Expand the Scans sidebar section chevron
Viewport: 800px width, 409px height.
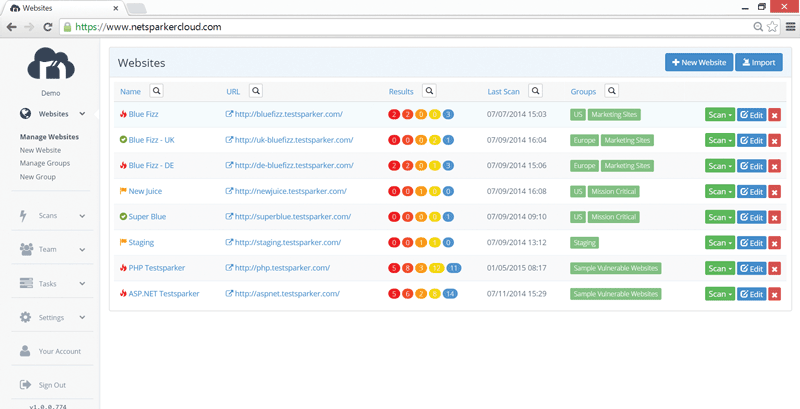point(82,216)
